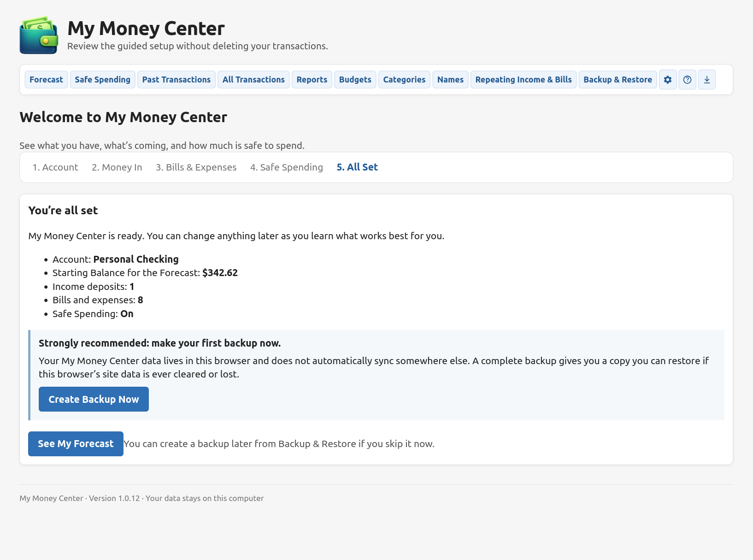Click the "You're all set" heading
753x560 pixels.
[x=63, y=211]
